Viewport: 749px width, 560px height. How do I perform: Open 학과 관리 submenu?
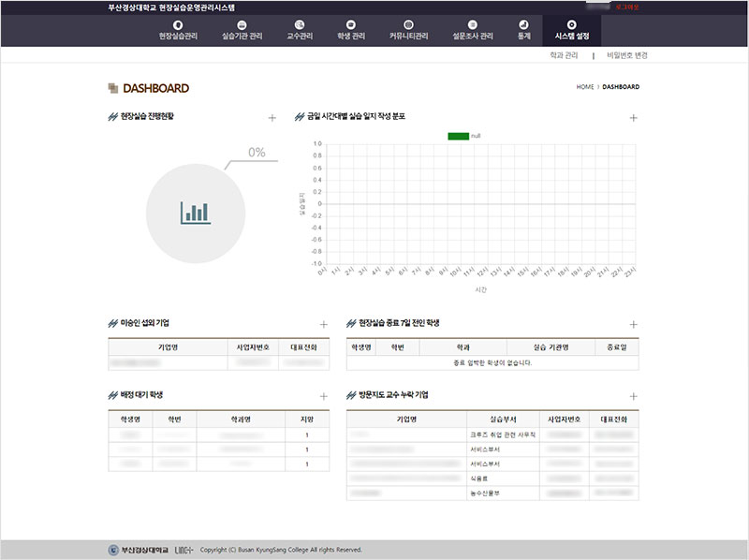(x=564, y=55)
